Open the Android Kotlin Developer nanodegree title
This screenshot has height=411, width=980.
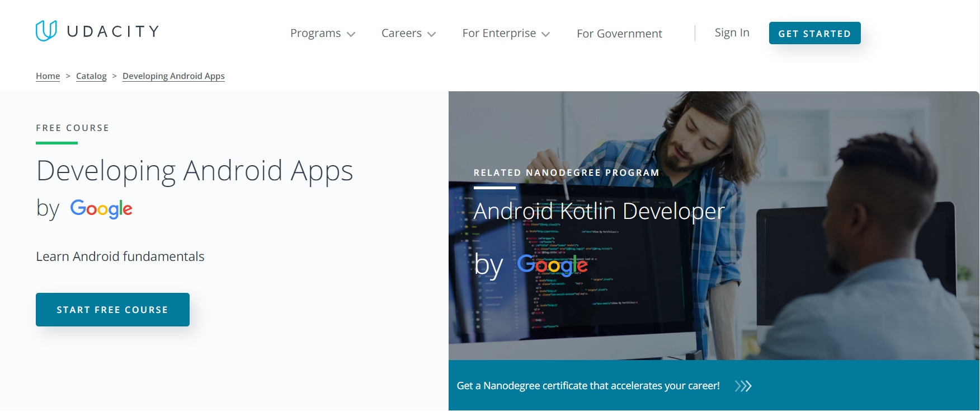[x=599, y=212]
